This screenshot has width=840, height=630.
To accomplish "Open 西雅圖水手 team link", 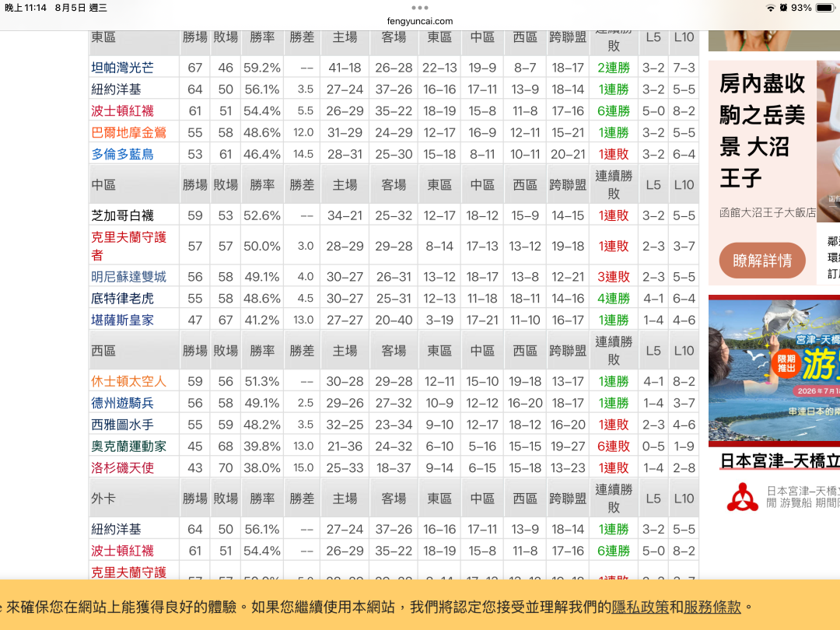I will (122, 425).
